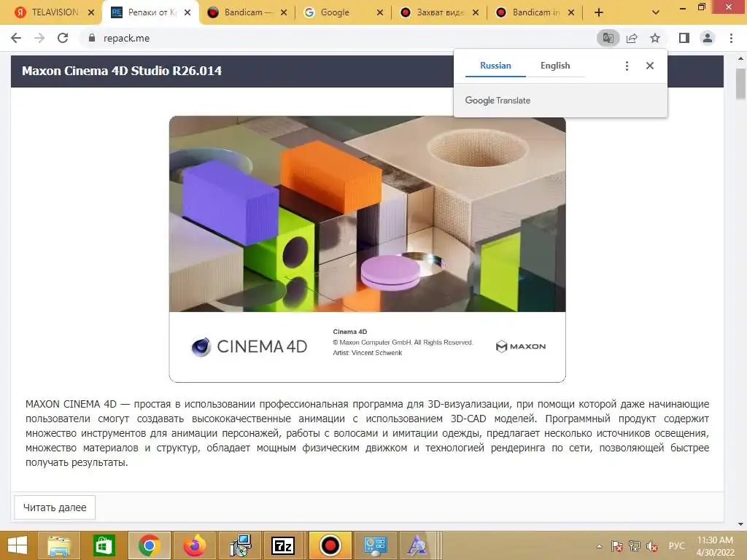747x560 pixels.
Task: Close the Репаки от tab
Action: pyautogui.click(x=187, y=12)
